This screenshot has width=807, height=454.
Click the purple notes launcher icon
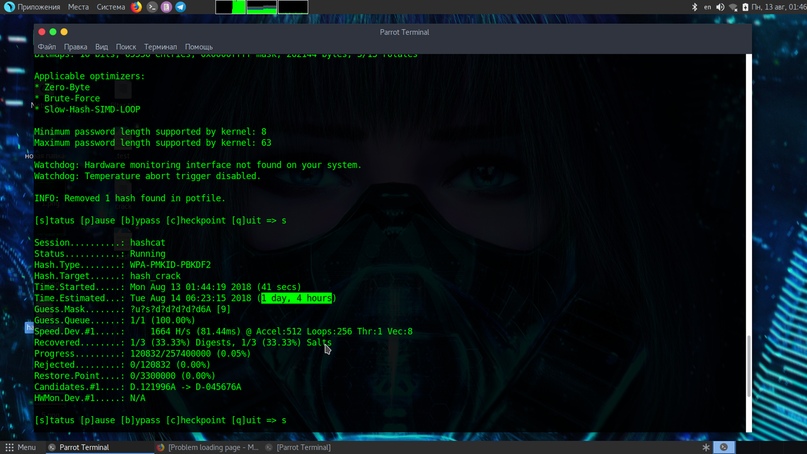(166, 7)
